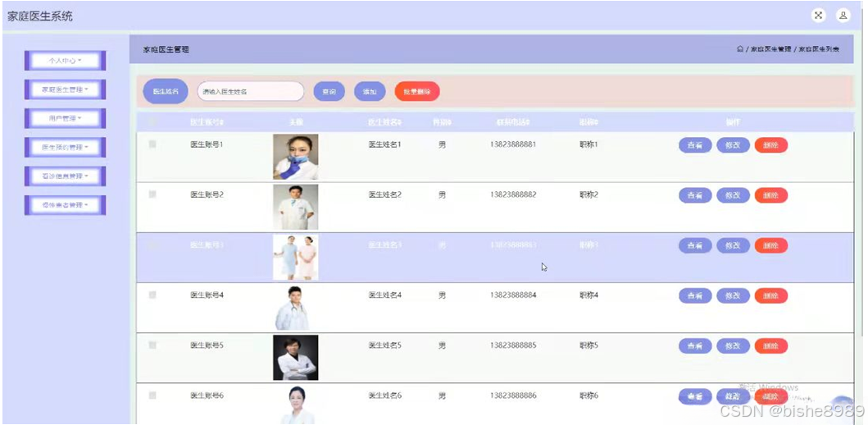Edit the 医生账号5 record
Screen dimensions: 868x425
tap(733, 345)
